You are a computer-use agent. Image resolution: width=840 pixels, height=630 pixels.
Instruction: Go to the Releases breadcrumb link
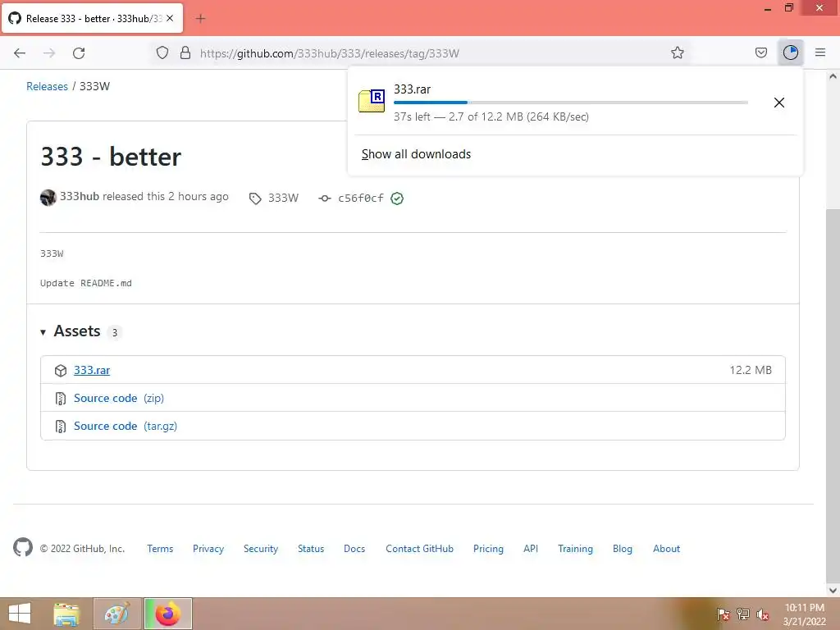[x=47, y=86]
